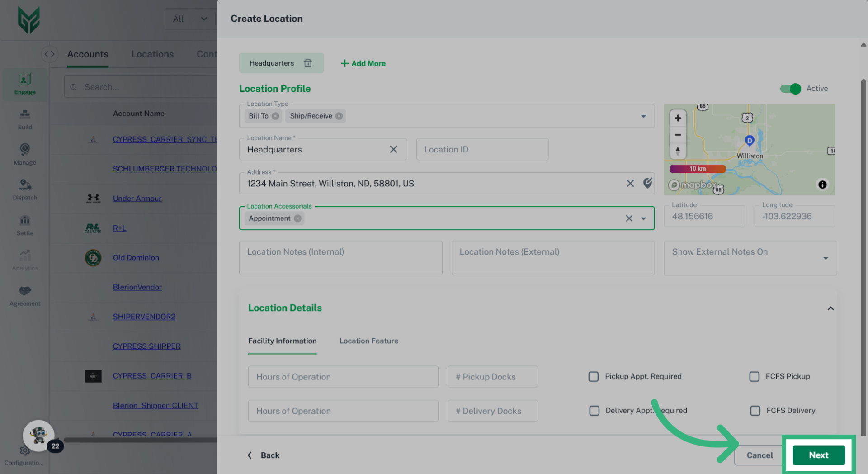868x474 pixels.
Task: Remove the Bill To chip
Action: click(x=275, y=116)
